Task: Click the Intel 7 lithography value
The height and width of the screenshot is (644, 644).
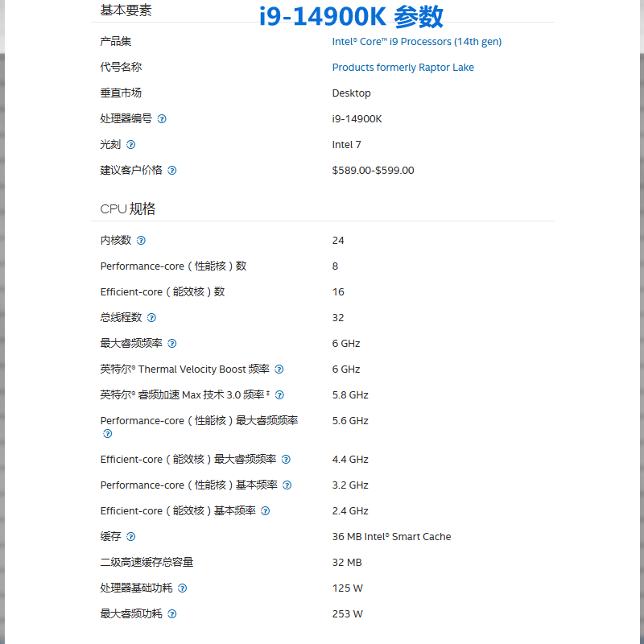Action: (347, 145)
